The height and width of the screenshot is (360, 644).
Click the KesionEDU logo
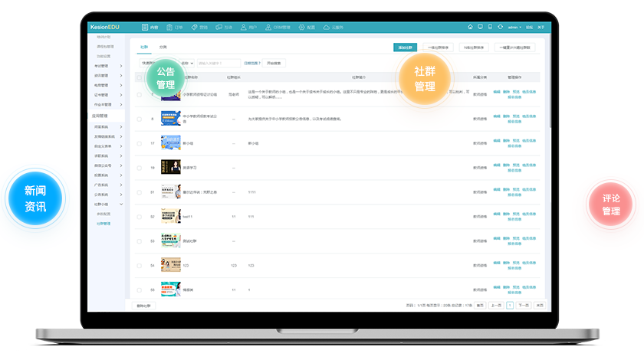click(x=105, y=27)
